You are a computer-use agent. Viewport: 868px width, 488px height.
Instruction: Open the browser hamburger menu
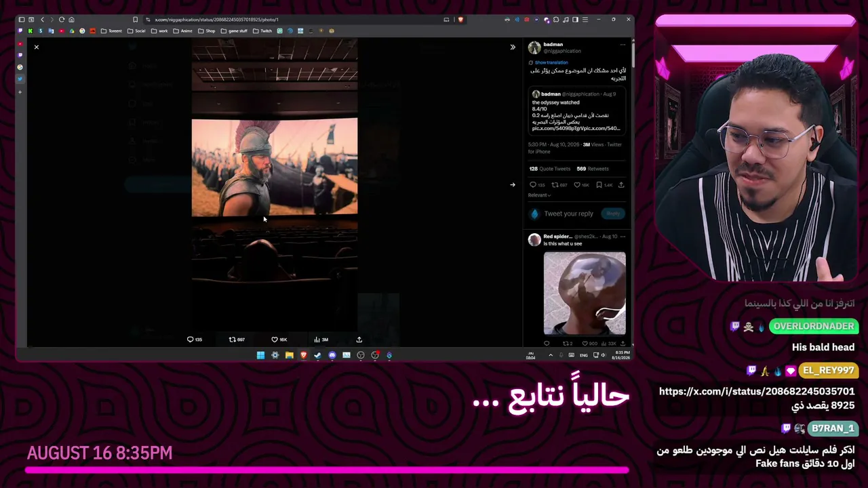click(x=585, y=20)
